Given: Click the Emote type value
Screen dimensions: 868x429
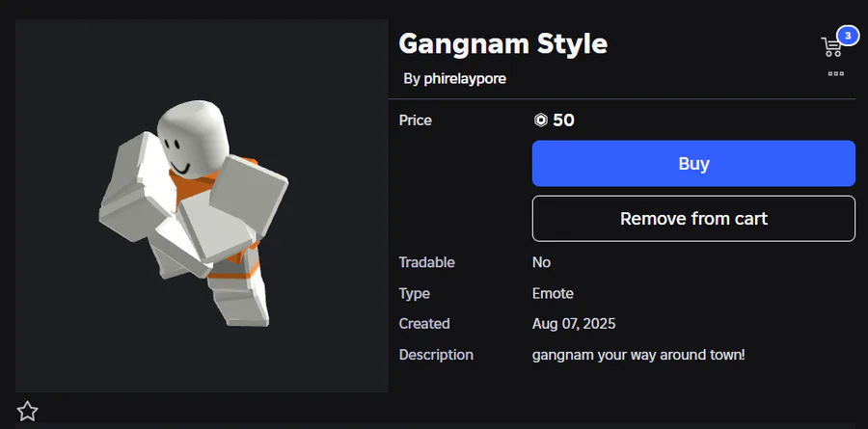Looking at the screenshot, I should click(x=553, y=293).
